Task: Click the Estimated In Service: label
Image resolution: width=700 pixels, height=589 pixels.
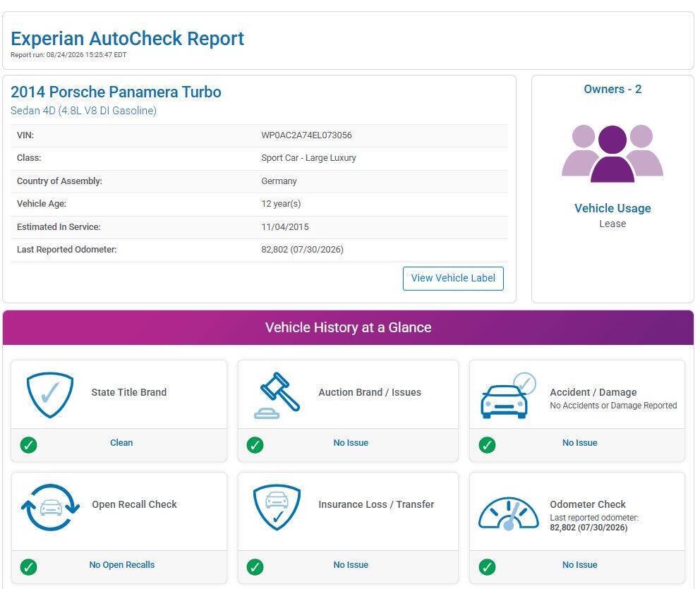Action: click(59, 226)
